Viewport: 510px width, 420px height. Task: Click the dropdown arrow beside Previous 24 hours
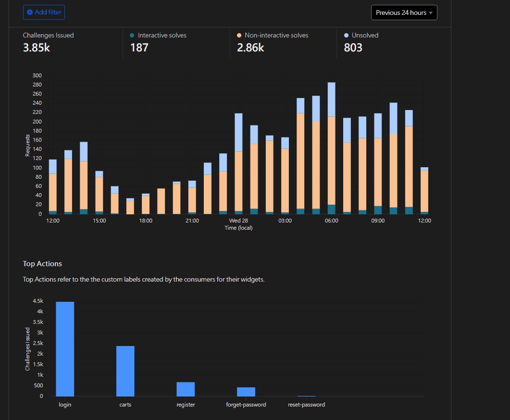click(431, 13)
